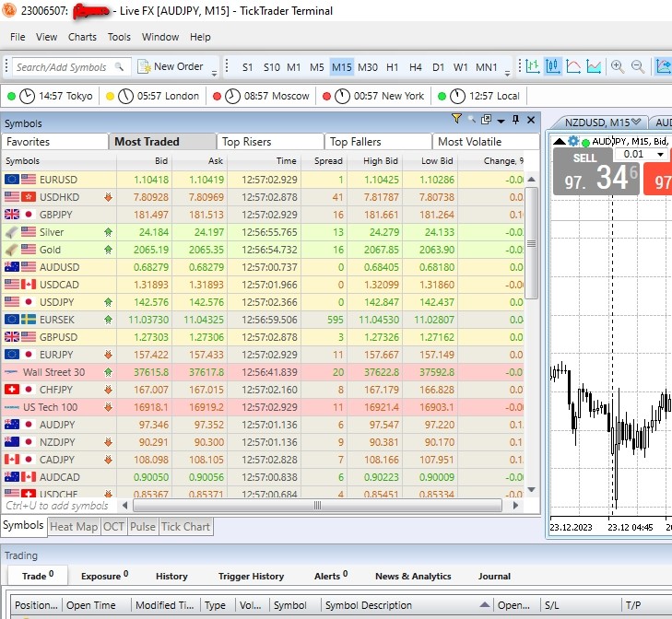Select the H4 timeframe
672x619 pixels.
[x=416, y=67]
